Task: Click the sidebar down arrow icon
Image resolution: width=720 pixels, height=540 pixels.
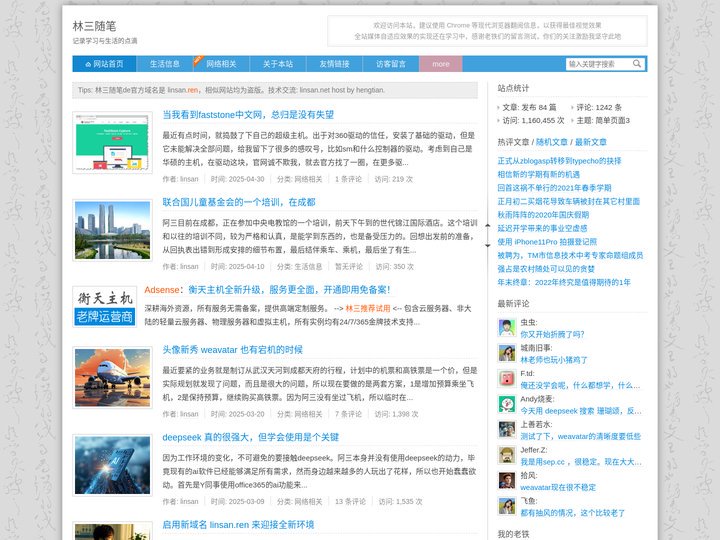Action: click(x=488, y=245)
